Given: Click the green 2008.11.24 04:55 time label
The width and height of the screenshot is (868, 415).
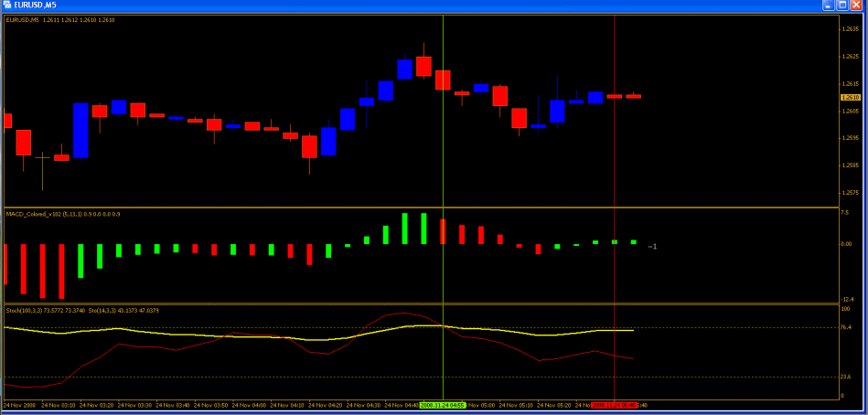Looking at the screenshot, I should [x=443, y=405].
